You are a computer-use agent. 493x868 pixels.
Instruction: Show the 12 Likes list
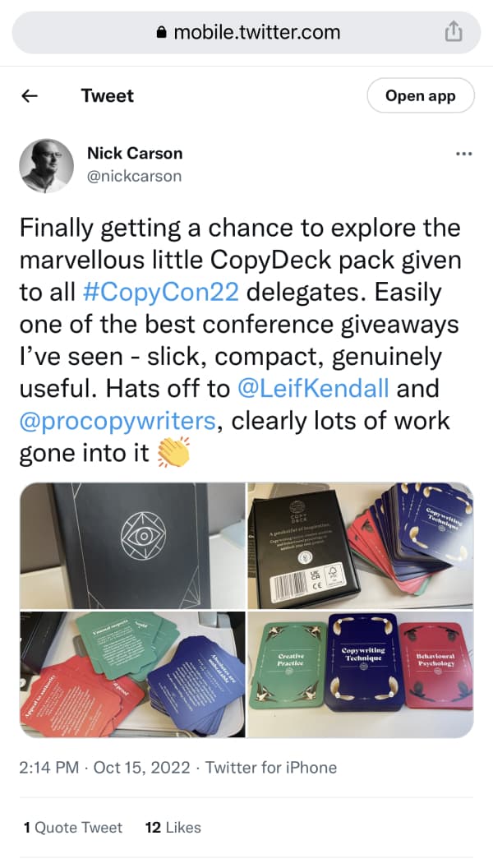173,828
